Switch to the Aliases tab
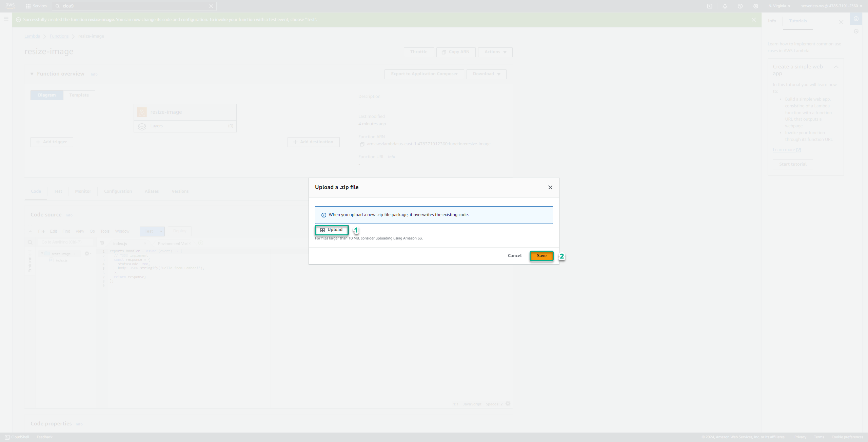This screenshot has width=868, height=442. (152, 191)
